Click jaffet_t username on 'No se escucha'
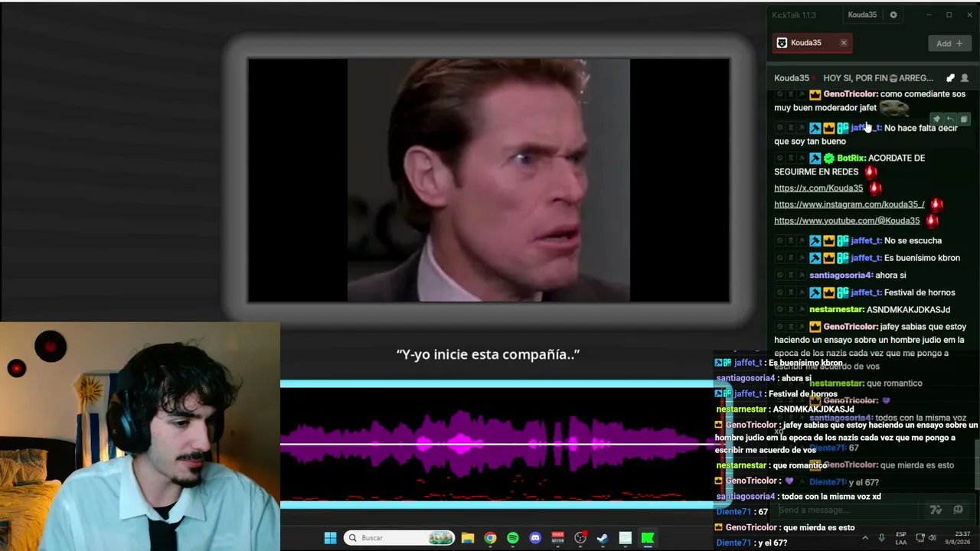Viewport: 980px width, 551px height. 866,240
